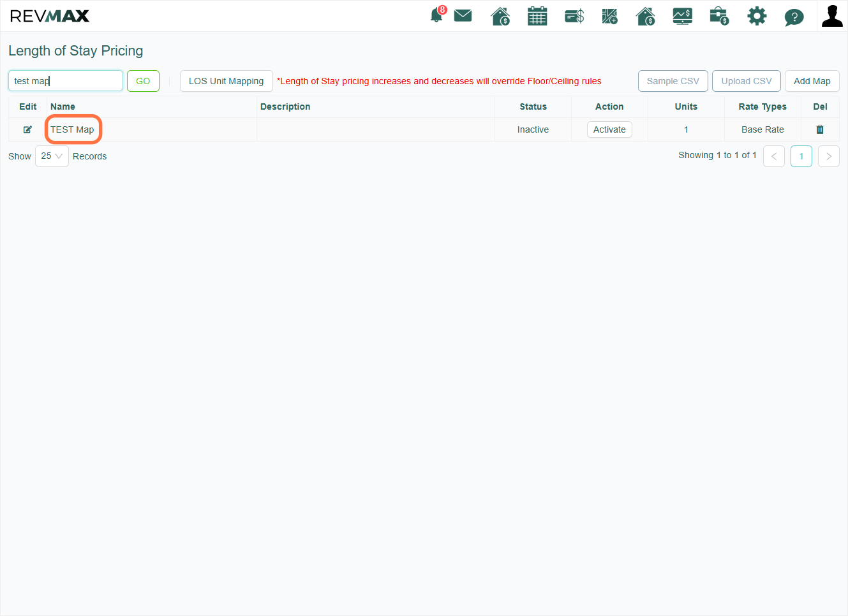Click the Length of Stay Pricing heading
Image resolution: width=848 pixels, height=616 pixels.
point(75,50)
